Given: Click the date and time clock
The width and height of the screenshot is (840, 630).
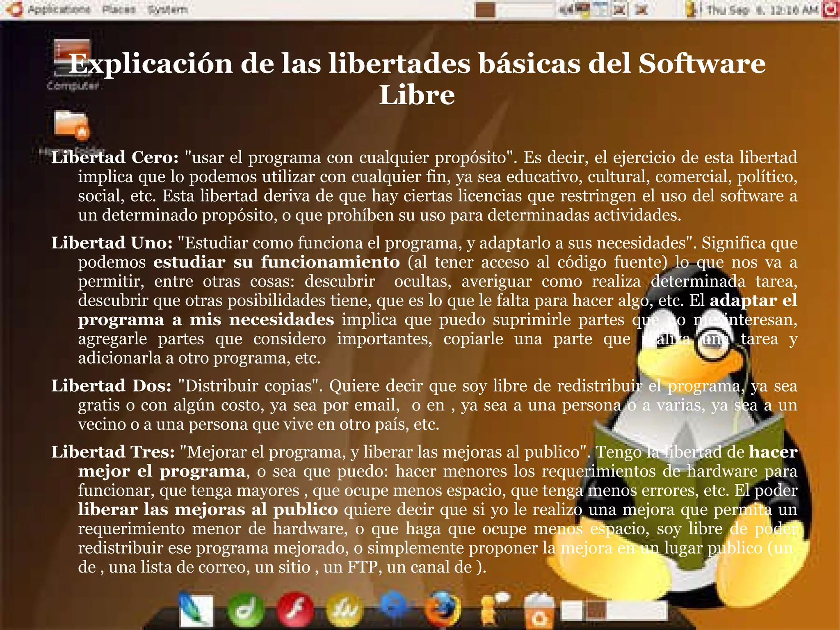Looking at the screenshot, I should pyautogui.click(x=762, y=9).
